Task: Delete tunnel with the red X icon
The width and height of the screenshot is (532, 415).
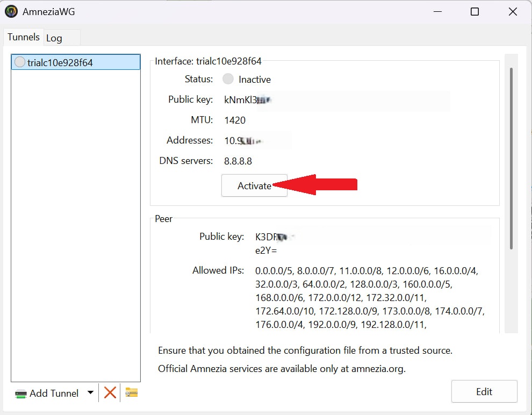Action: 110,392
